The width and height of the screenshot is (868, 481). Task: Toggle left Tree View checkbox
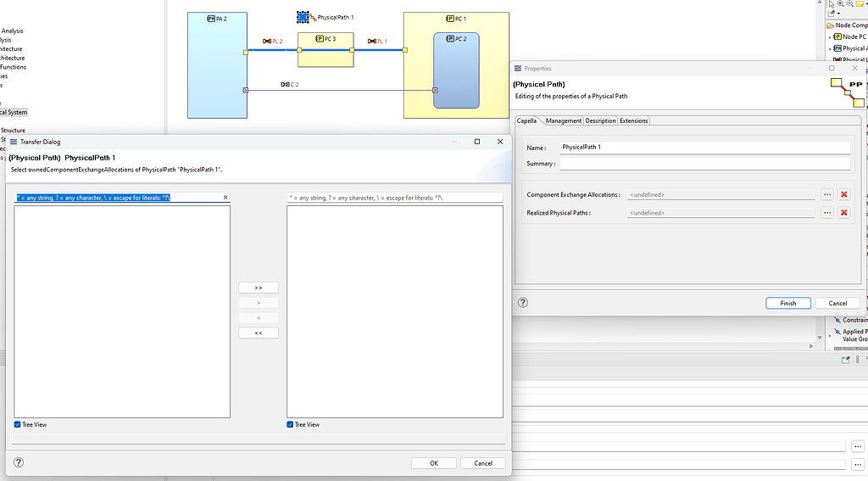click(x=17, y=424)
